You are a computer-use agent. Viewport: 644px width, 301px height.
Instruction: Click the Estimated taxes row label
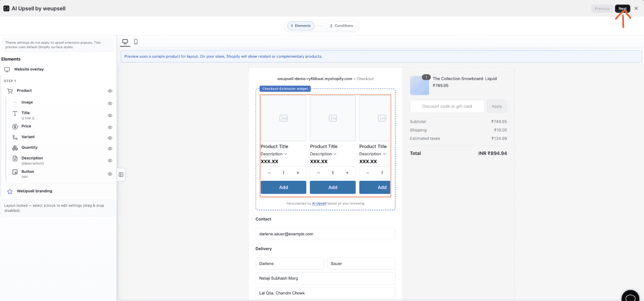pyautogui.click(x=425, y=138)
